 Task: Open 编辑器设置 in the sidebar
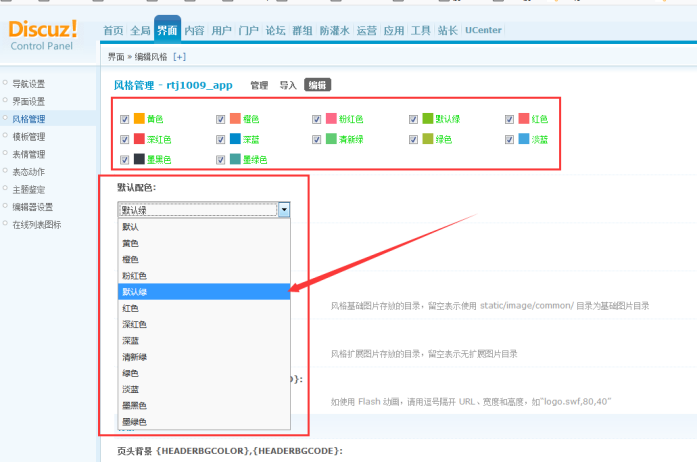pos(32,207)
